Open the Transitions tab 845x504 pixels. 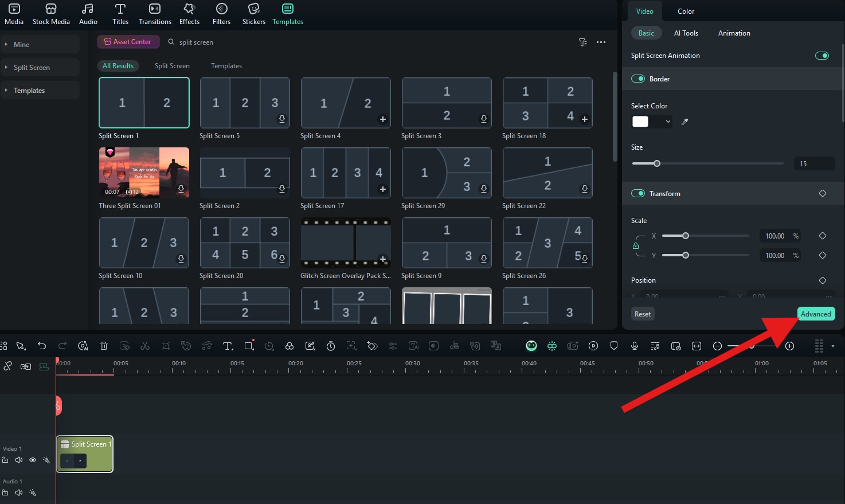155,14
